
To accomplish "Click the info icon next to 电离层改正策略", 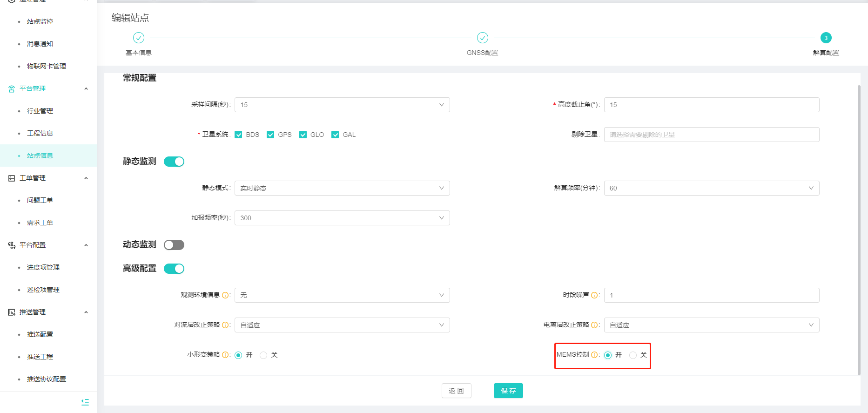I will 594,325.
